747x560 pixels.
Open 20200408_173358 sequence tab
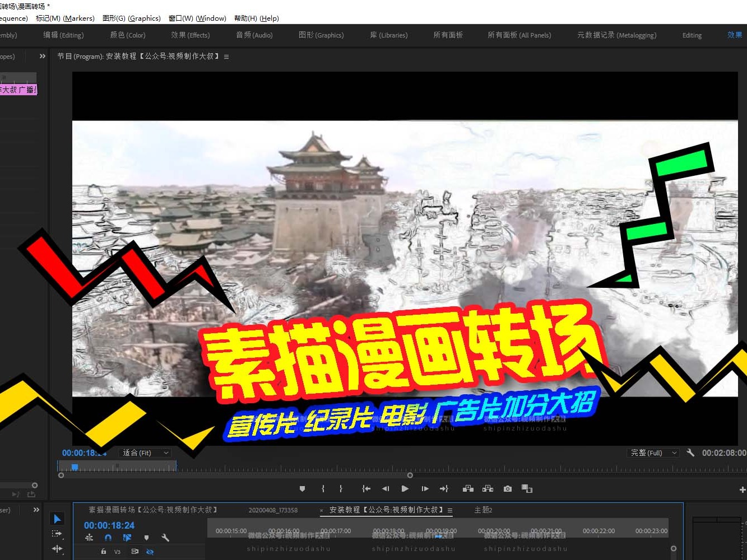273,510
